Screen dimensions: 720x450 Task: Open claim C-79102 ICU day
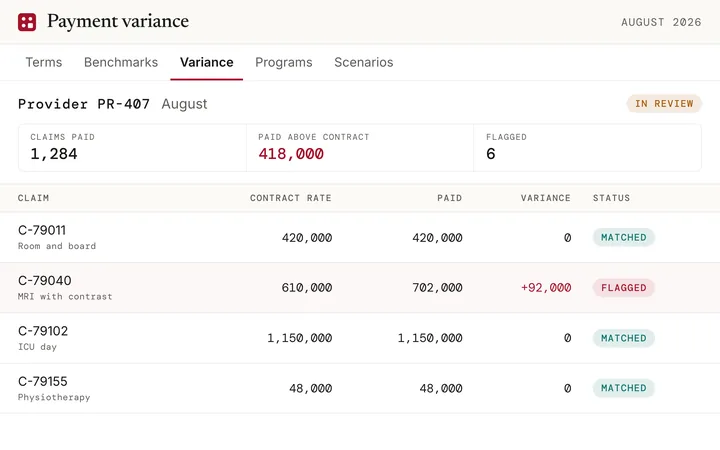[360, 338]
